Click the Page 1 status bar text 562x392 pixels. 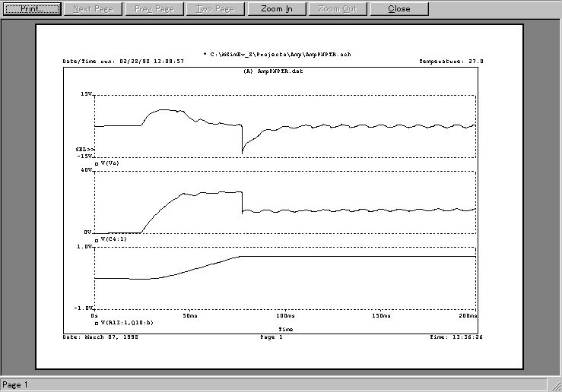(15, 385)
